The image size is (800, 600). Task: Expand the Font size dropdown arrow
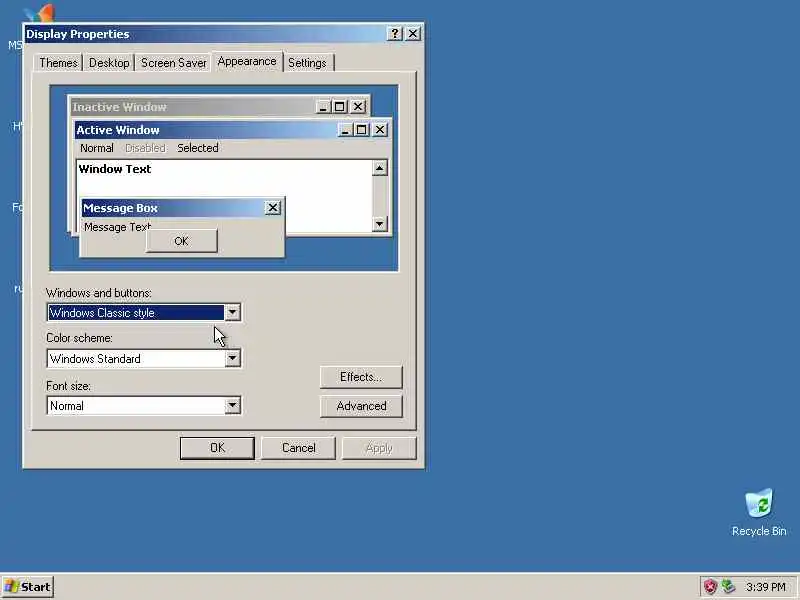[232, 406]
